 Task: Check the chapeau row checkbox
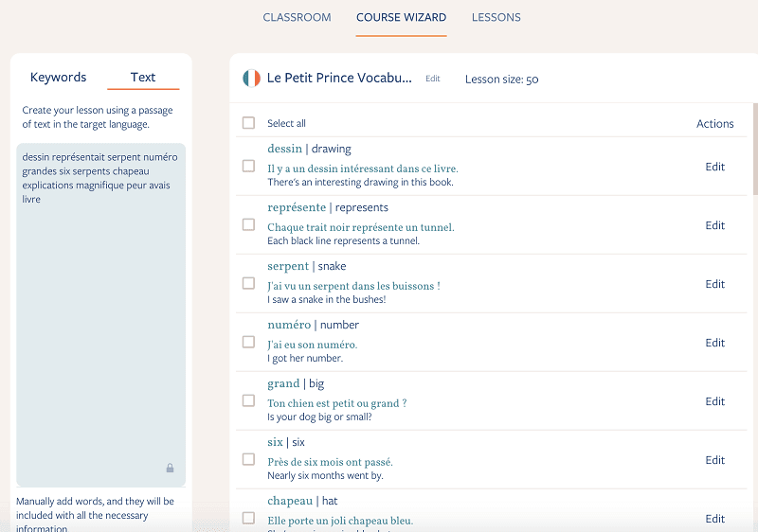(x=248, y=518)
